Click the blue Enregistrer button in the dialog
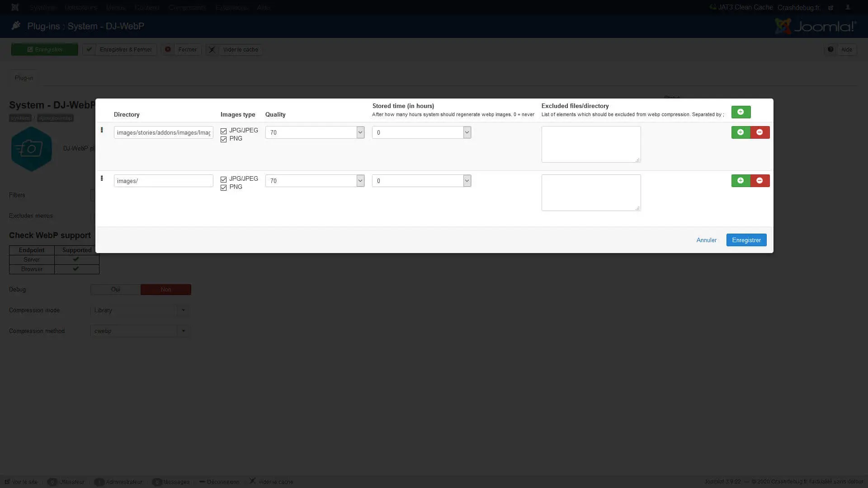The height and width of the screenshot is (488, 868). [x=746, y=240]
